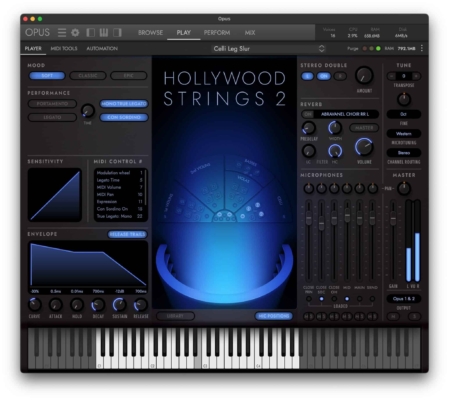
Task: Switch to the Play tab
Action: [184, 33]
